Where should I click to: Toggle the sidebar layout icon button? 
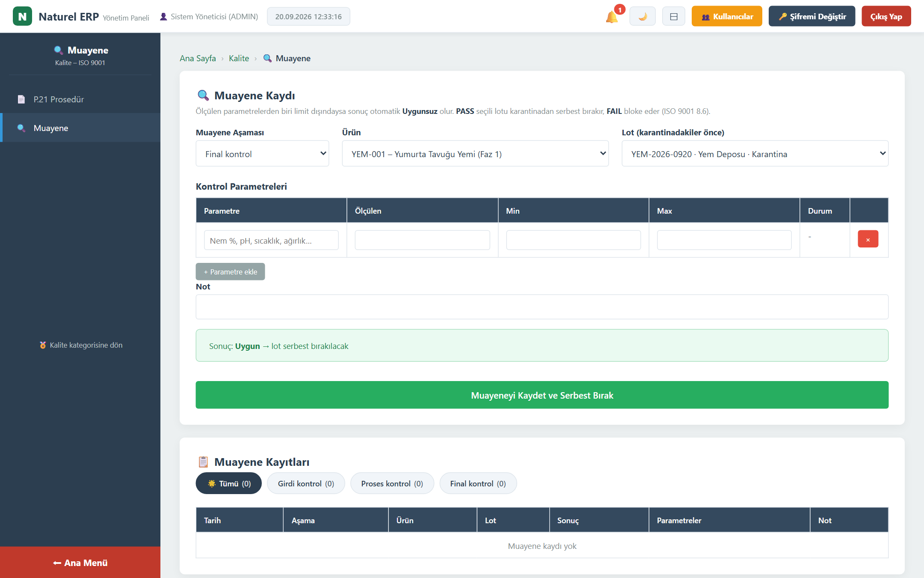point(673,17)
